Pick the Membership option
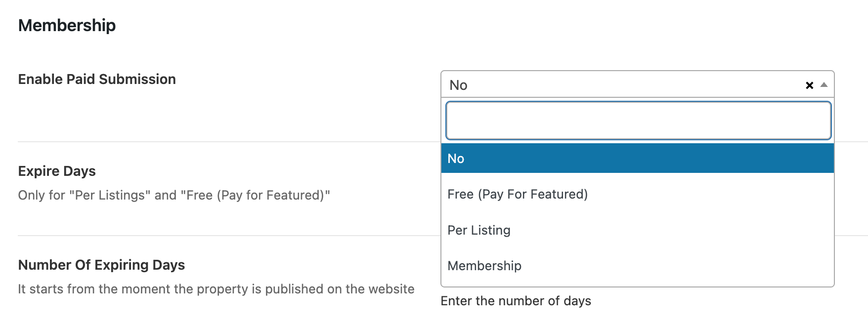Screen dimensions: 868x326 pyautogui.click(x=484, y=266)
